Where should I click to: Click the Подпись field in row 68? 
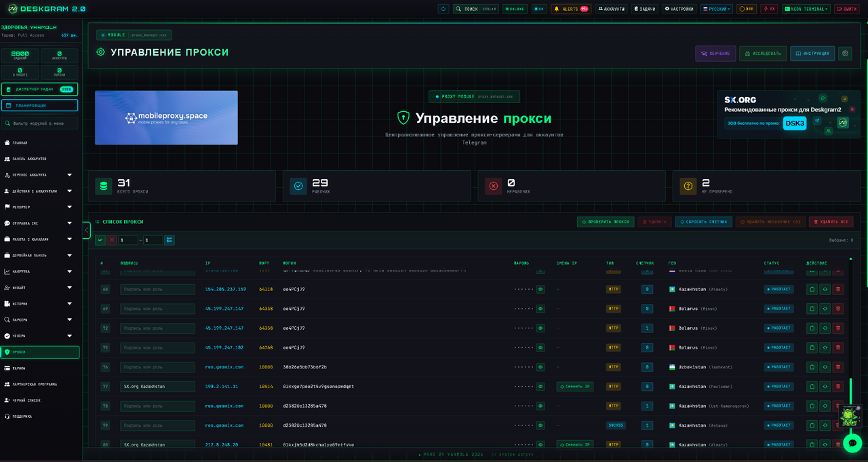pos(157,289)
